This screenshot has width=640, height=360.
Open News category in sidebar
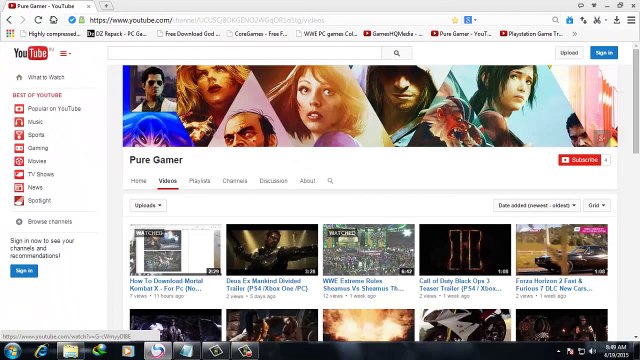click(x=29, y=187)
